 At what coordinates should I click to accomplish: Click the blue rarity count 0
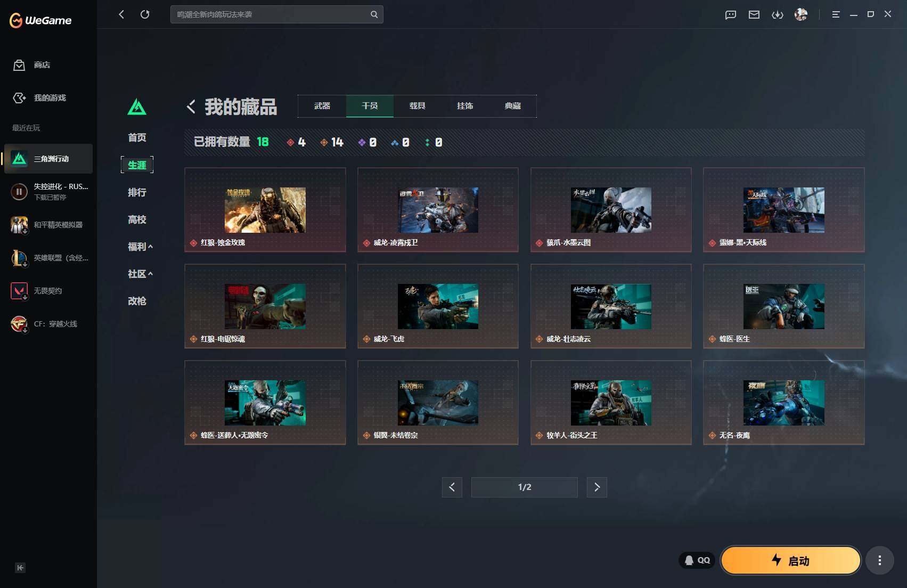tap(401, 142)
